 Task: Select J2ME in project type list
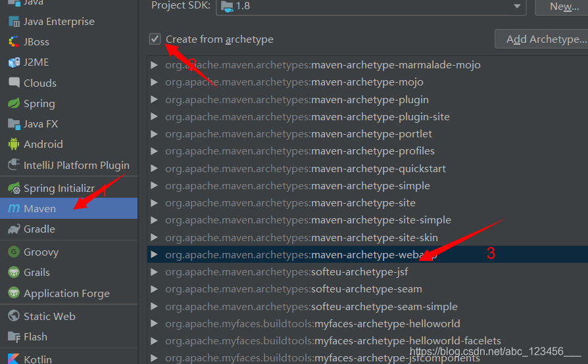pyautogui.click(x=68, y=62)
